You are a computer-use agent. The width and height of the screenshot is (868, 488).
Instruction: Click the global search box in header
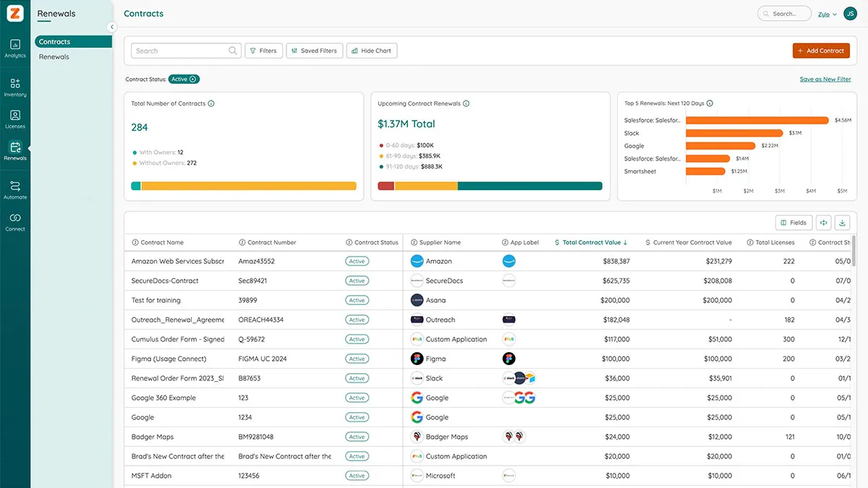[x=784, y=14]
